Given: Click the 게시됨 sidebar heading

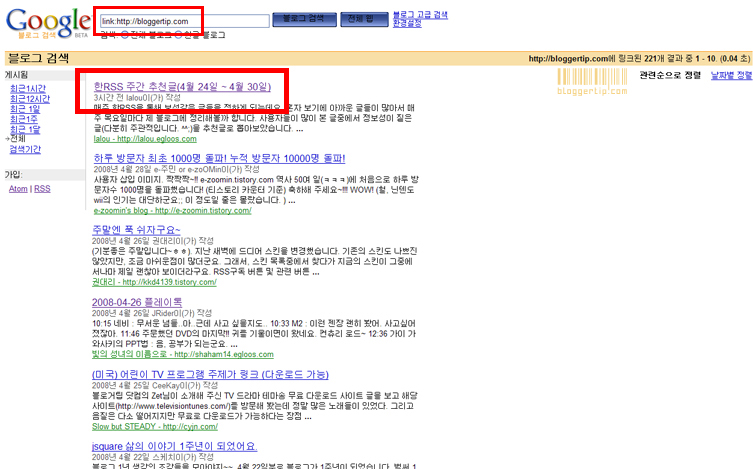Looking at the screenshot, I should point(16,75).
